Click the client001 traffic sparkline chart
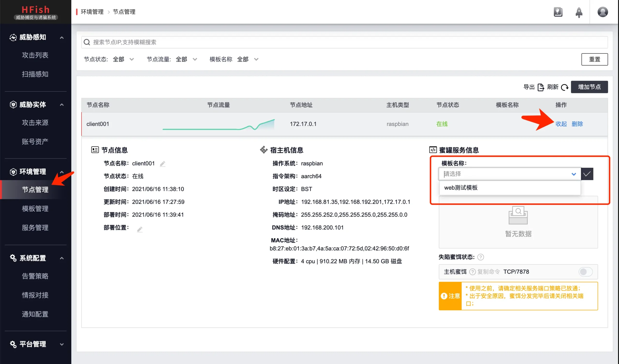The width and height of the screenshot is (619, 364). pos(219,124)
